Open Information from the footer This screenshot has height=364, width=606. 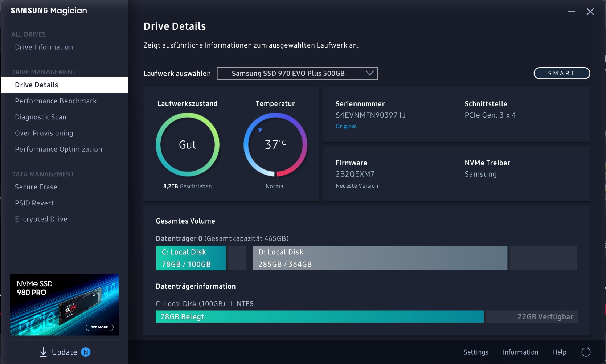520,352
